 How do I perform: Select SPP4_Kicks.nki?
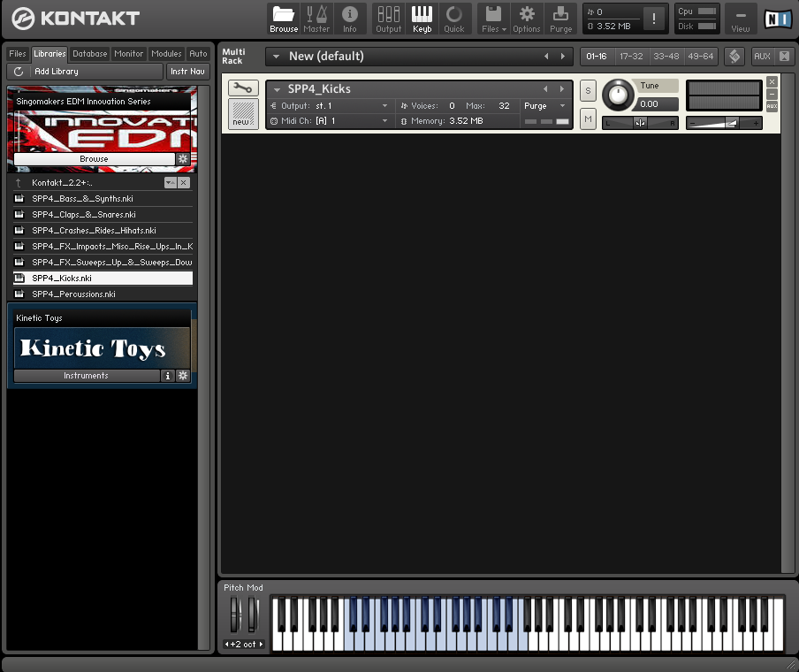(x=103, y=278)
